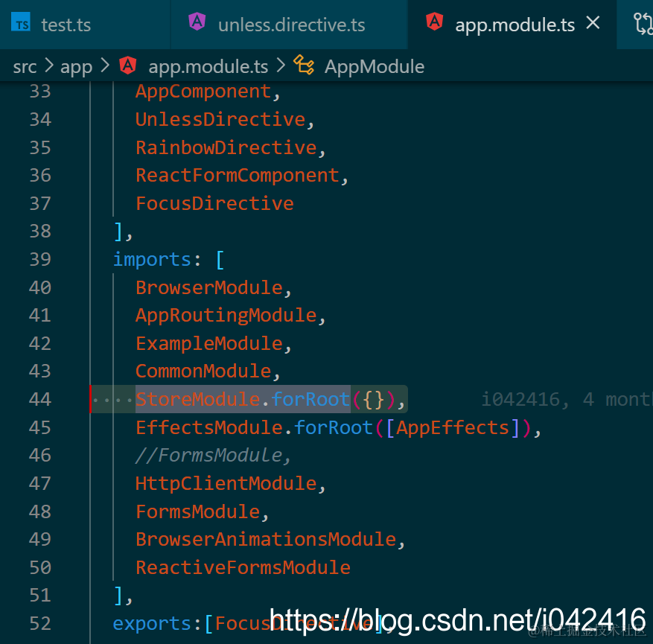Click ReactiveFormsModule in imports
Viewport: 653px width, 644px height.
pos(243,568)
